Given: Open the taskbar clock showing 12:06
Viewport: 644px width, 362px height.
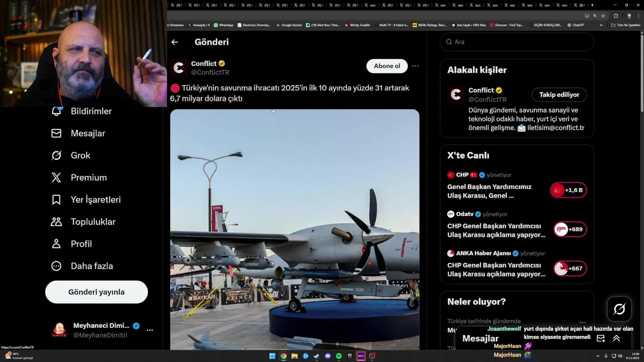Looking at the screenshot, I should (x=632, y=356).
